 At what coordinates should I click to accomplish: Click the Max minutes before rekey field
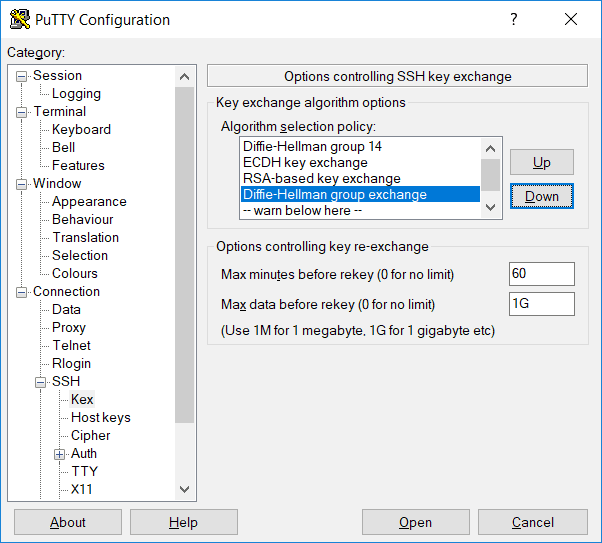[x=541, y=274]
